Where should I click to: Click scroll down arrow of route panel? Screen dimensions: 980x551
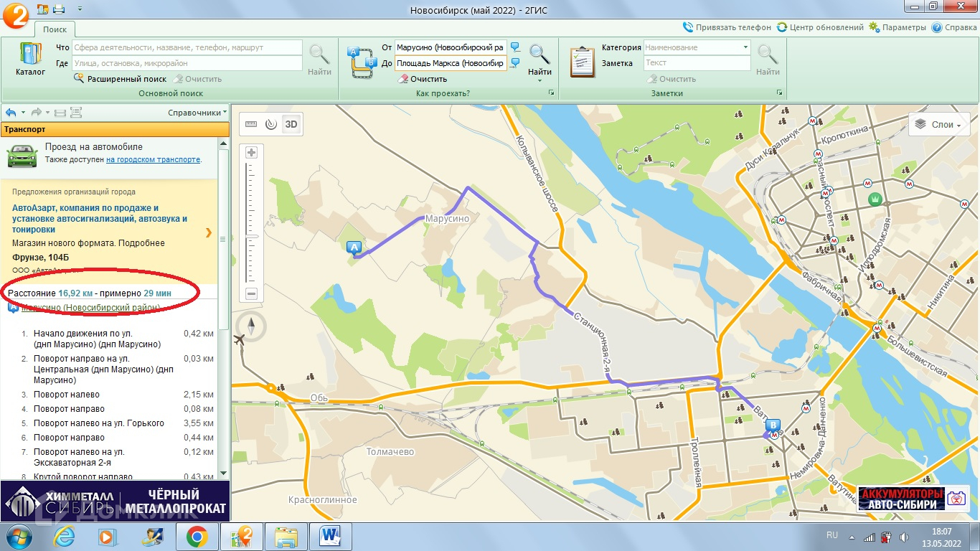click(x=223, y=474)
